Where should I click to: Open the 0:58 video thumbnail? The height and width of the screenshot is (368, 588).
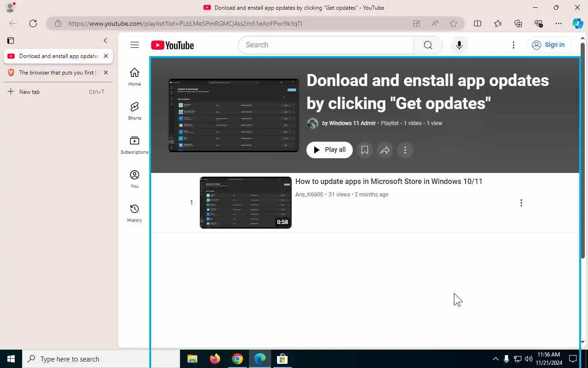[x=246, y=202]
